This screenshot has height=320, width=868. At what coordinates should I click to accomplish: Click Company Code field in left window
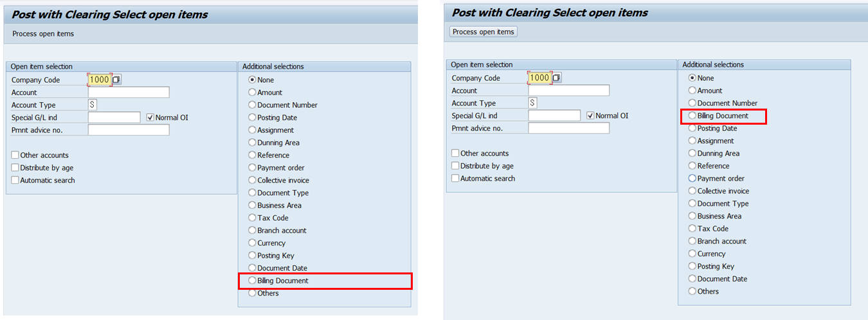click(100, 80)
